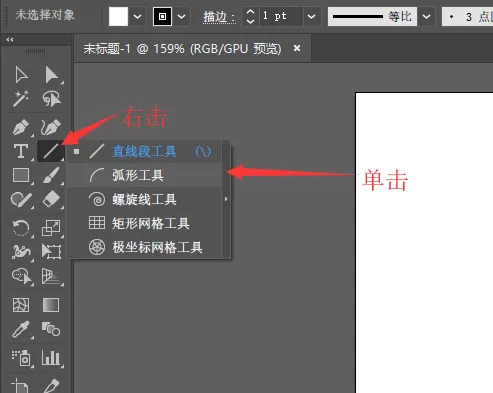Select the Perspective Grid tool
The image size is (493, 393).
click(51, 276)
